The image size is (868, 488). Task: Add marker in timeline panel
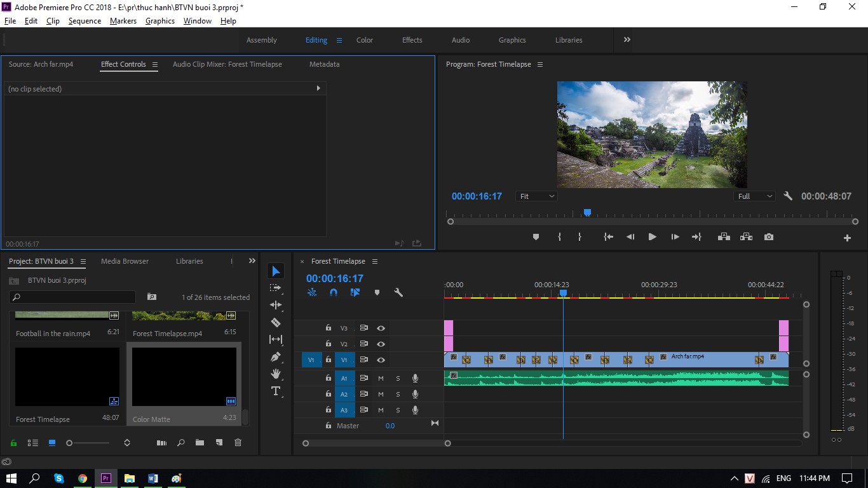[377, 293]
